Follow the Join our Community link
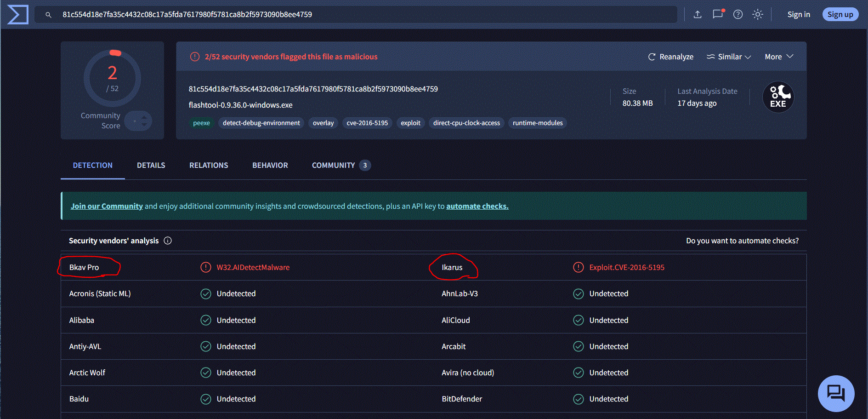 pos(107,206)
